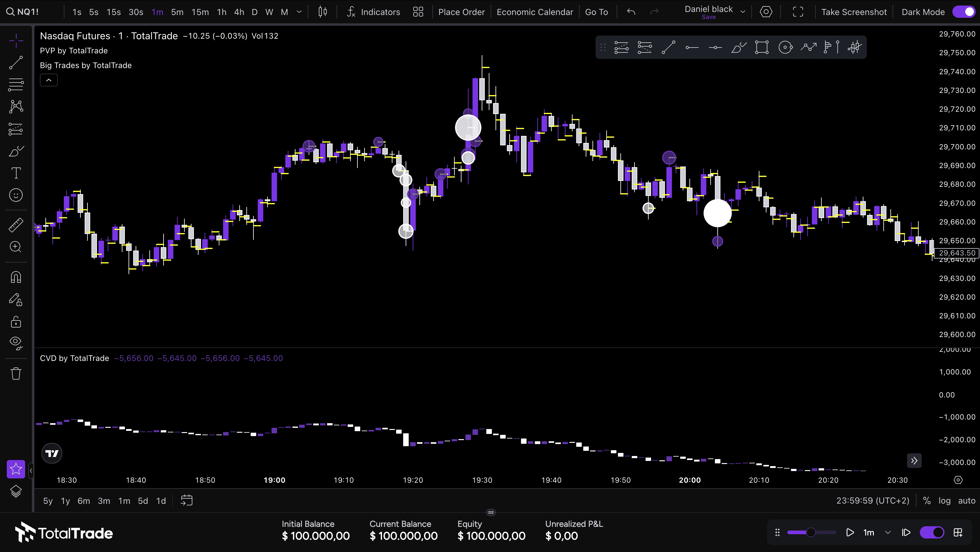
Task: Expand the timeframe dropdown chevron
Action: click(x=299, y=12)
